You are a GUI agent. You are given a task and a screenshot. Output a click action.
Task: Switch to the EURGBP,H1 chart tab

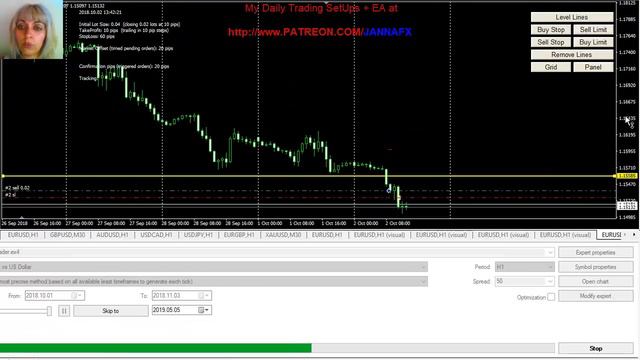[x=239, y=235]
